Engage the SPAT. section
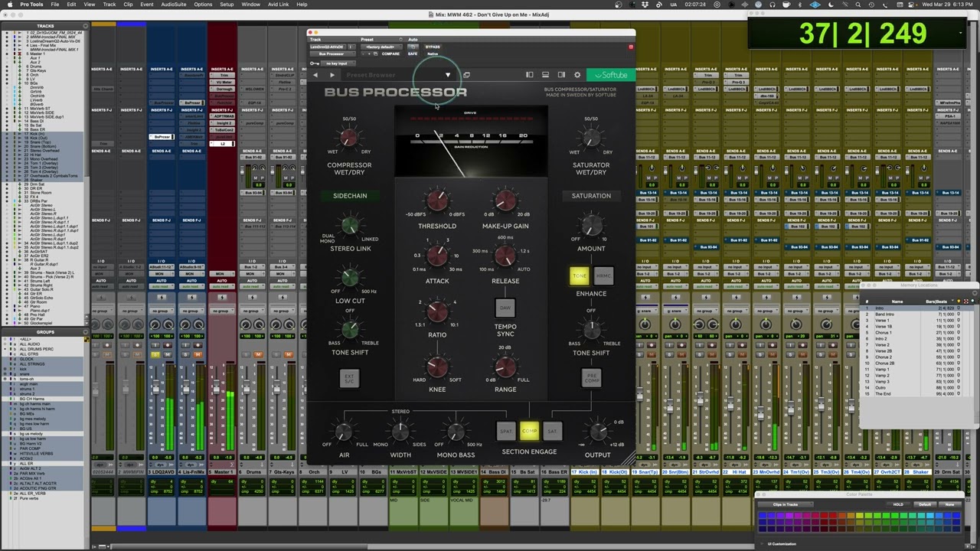This screenshot has width=980, height=551. [x=506, y=431]
